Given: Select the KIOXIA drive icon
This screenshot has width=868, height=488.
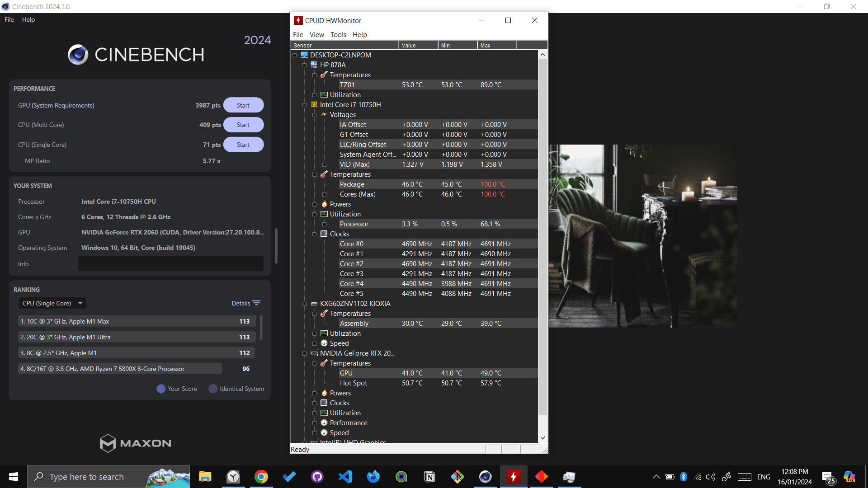Looking at the screenshot, I should (x=314, y=303).
